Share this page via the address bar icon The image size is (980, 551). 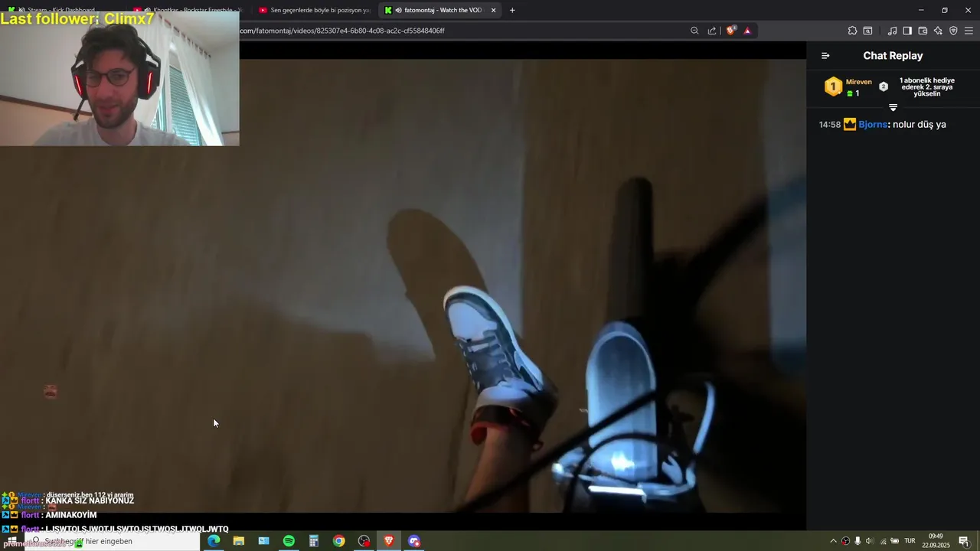pyautogui.click(x=712, y=31)
